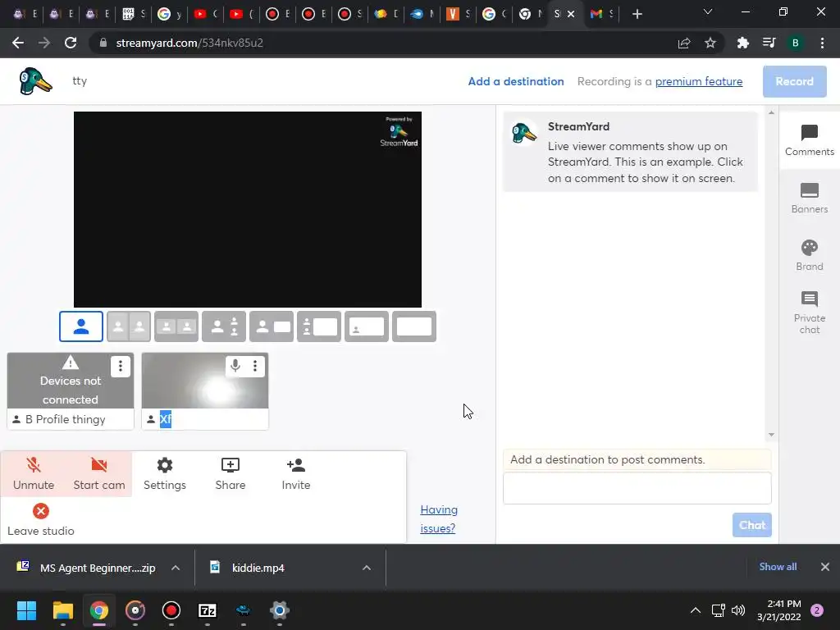Close the downloads bar
Viewport: 840px width, 630px height.
pos(825,567)
